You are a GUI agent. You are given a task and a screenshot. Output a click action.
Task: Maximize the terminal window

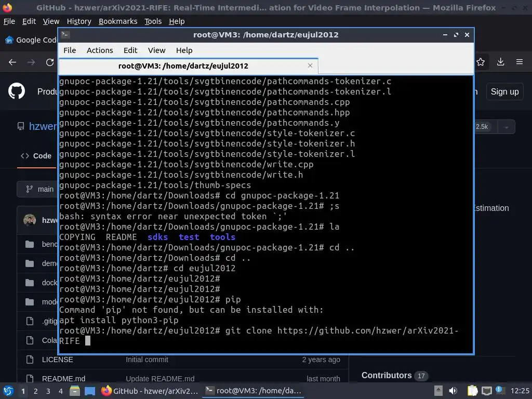[x=456, y=35]
